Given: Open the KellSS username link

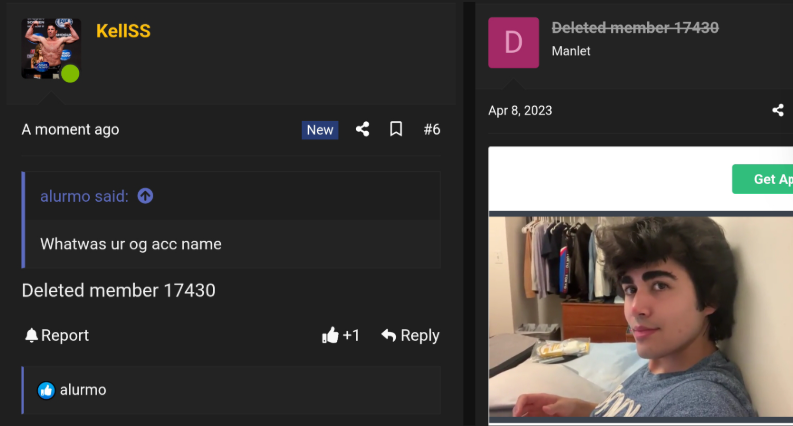Looking at the screenshot, I should click(x=123, y=31).
